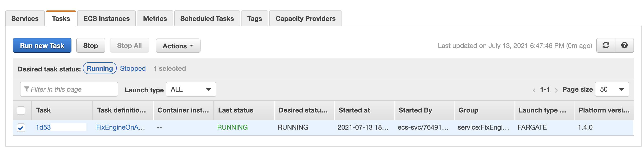The image size is (644, 150).
Task: Go to next page arrow
Action: [556, 90]
